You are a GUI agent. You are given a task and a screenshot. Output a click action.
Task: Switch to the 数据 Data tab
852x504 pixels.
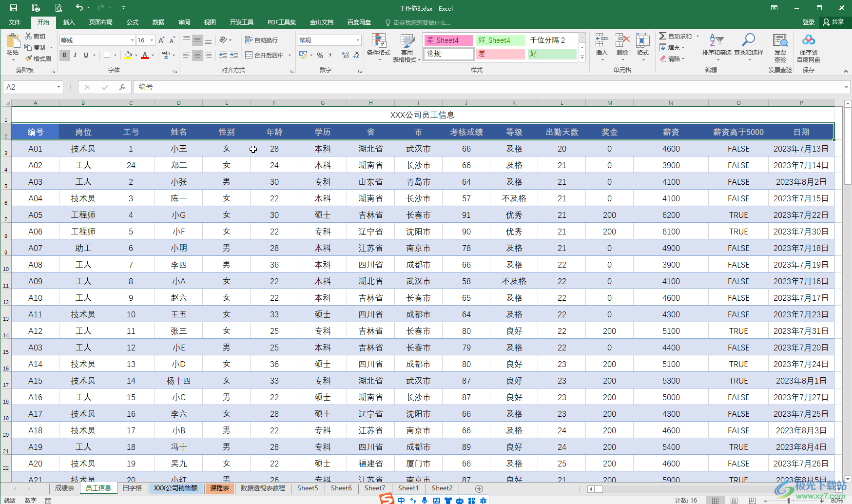(158, 22)
